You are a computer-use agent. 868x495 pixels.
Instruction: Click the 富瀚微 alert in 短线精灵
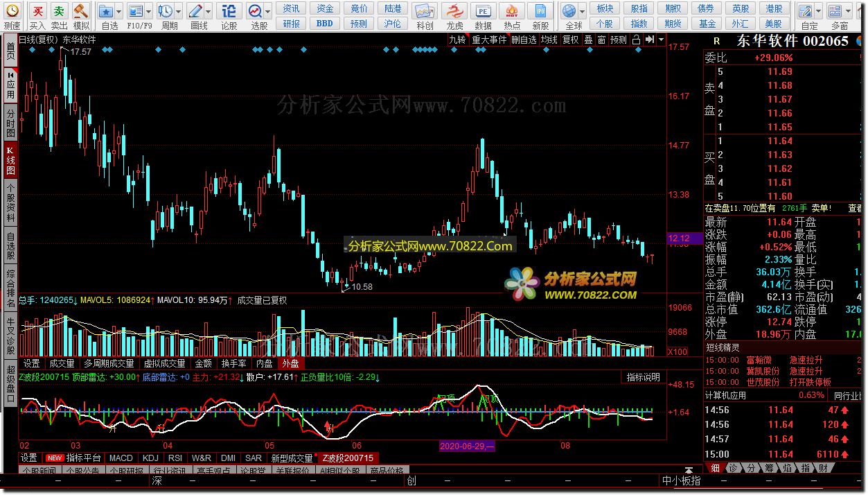pyautogui.click(x=760, y=360)
